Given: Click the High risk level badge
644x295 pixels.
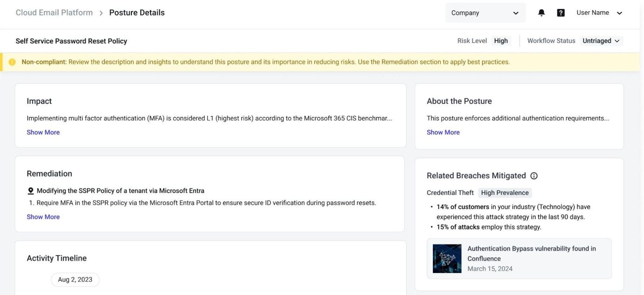Looking at the screenshot, I should pyautogui.click(x=501, y=41).
